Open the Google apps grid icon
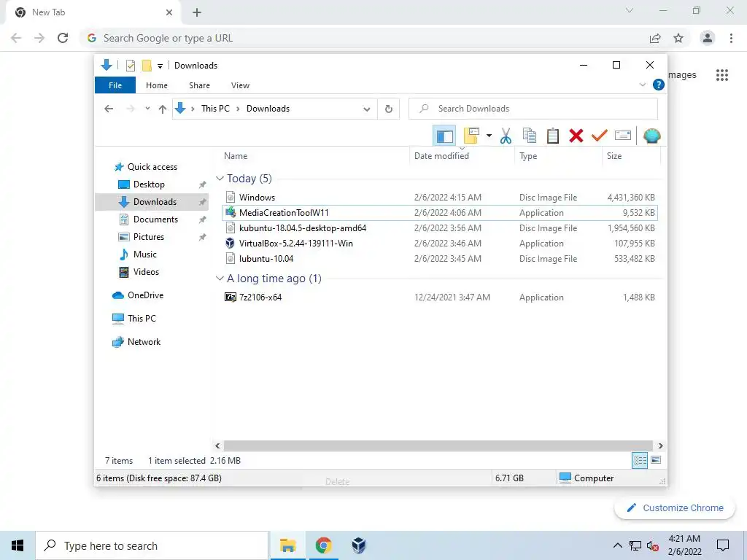Screen dimensions: 747x560 point(721,75)
